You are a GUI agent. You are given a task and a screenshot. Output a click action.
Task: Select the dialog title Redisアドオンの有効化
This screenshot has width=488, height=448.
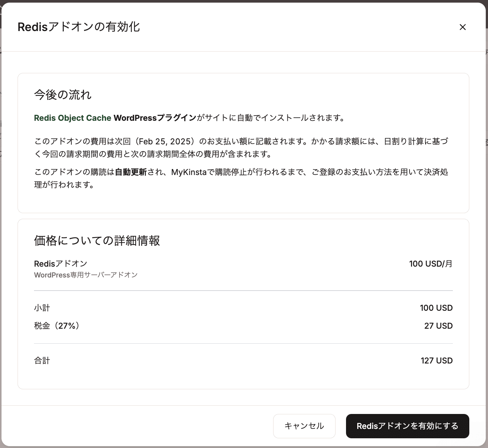point(78,27)
